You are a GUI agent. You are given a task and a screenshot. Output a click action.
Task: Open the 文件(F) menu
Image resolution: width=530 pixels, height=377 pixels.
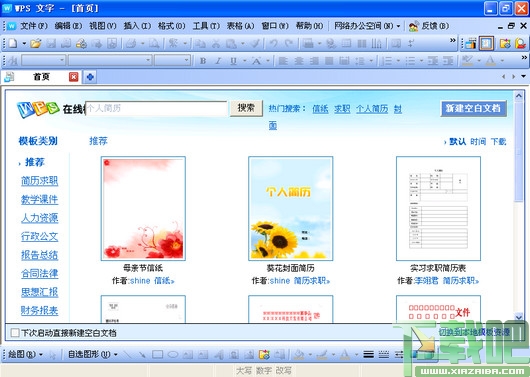click(x=34, y=26)
